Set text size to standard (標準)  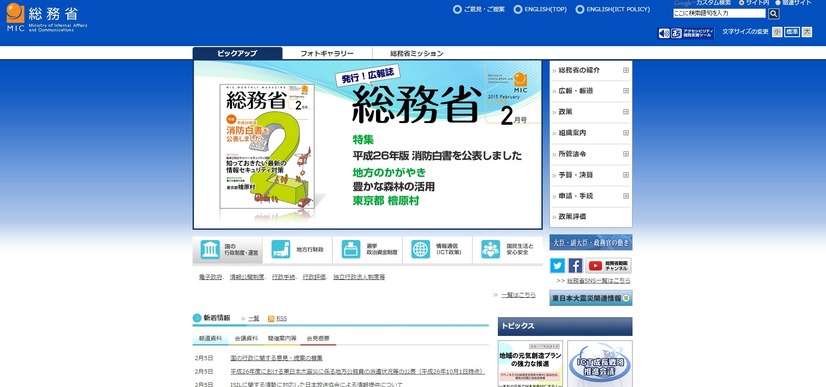pos(792,32)
